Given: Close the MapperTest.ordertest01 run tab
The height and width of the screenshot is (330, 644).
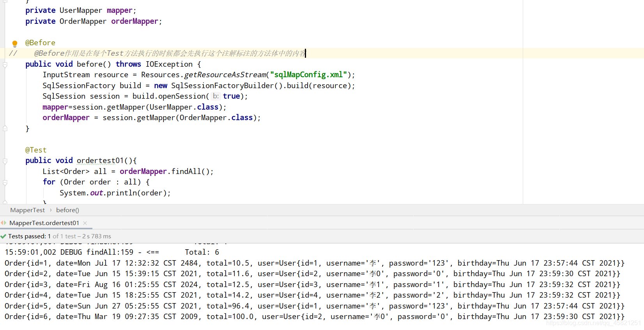Looking at the screenshot, I should coord(85,223).
